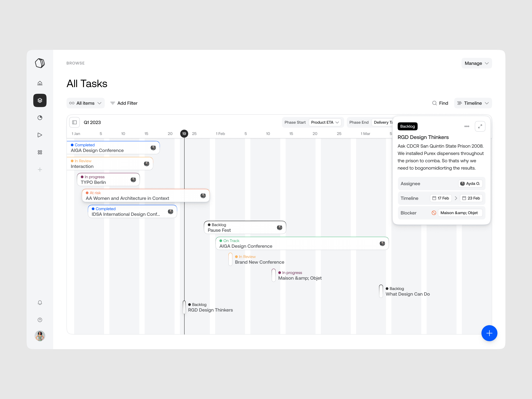This screenshot has width=532, height=399.
Task: Click the play triangle sidebar icon
Action: click(40, 135)
